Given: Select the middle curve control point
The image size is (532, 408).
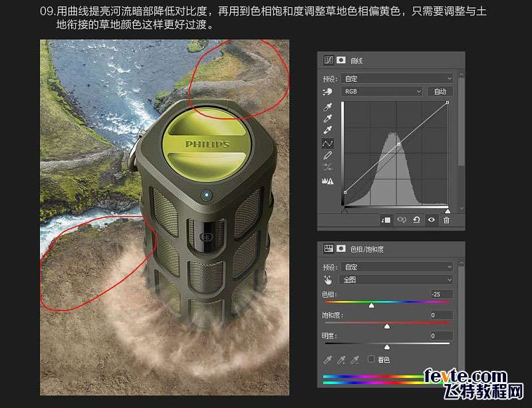Looking at the screenshot, I should click(x=399, y=144).
